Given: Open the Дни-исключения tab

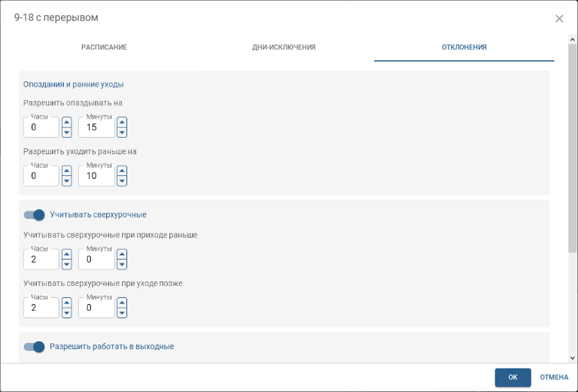Looking at the screenshot, I should coord(284,47).
